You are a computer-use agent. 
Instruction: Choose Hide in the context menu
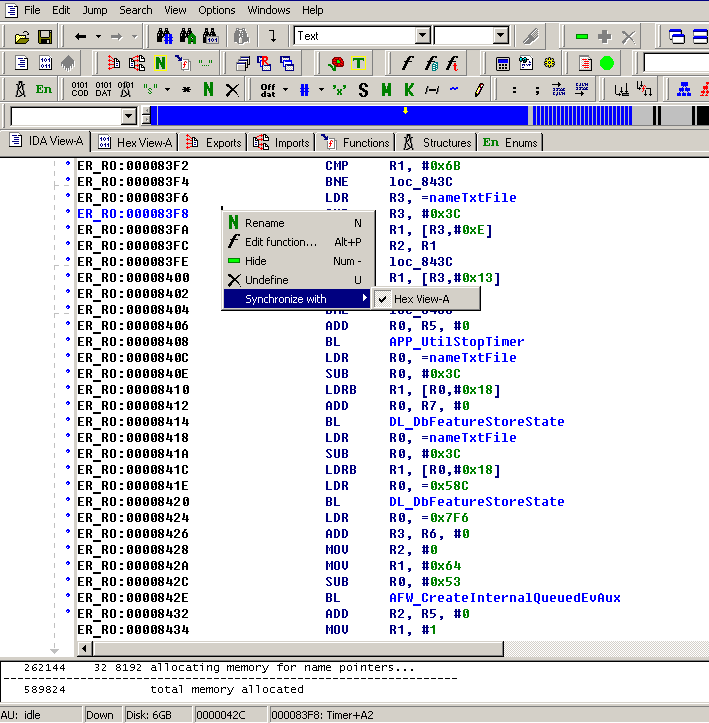[298, 261]
